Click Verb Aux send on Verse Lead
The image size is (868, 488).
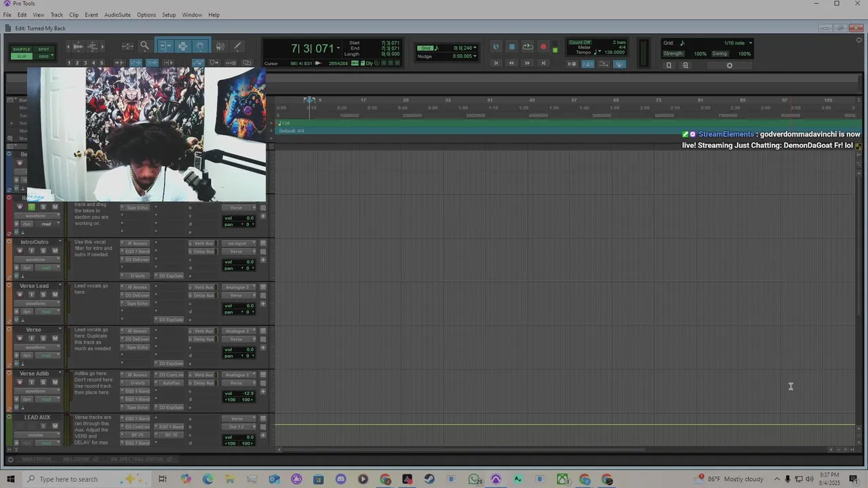tap(203, 287)
